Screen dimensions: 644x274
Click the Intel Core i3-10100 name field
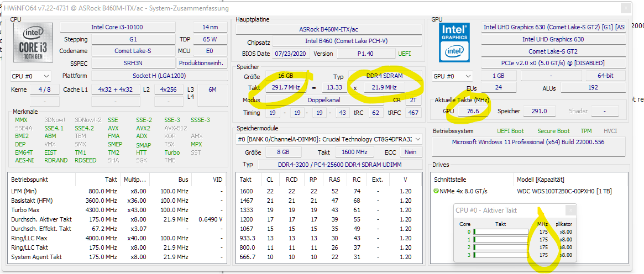pyautogui.click(x=117, y=27)
